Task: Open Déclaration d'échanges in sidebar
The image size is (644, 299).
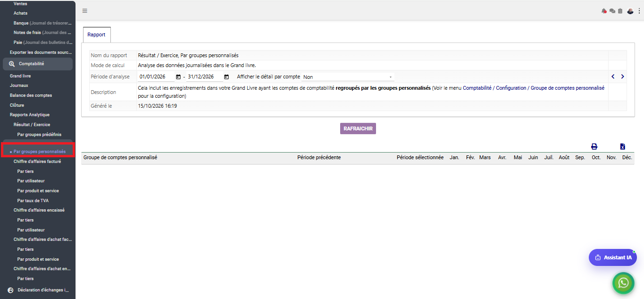Action: [x=43, y=290]
